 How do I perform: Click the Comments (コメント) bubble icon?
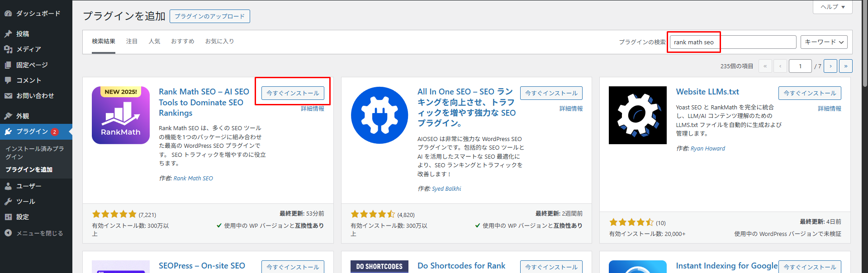click(8, 80)
